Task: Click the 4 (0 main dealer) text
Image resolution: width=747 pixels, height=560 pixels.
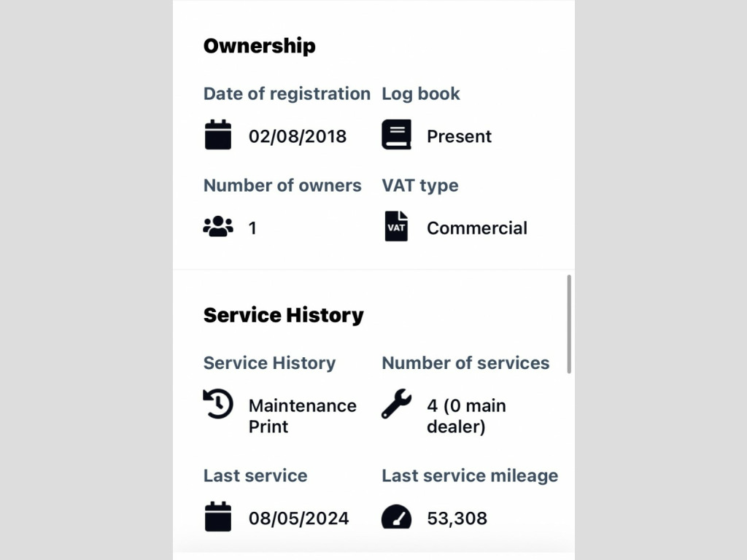Action: click(466, 416)
